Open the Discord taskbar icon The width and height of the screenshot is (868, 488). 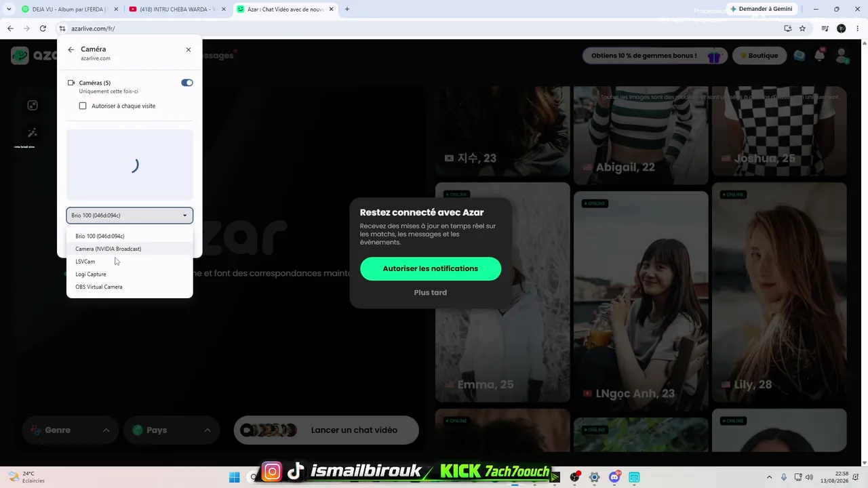pos(614,477)
